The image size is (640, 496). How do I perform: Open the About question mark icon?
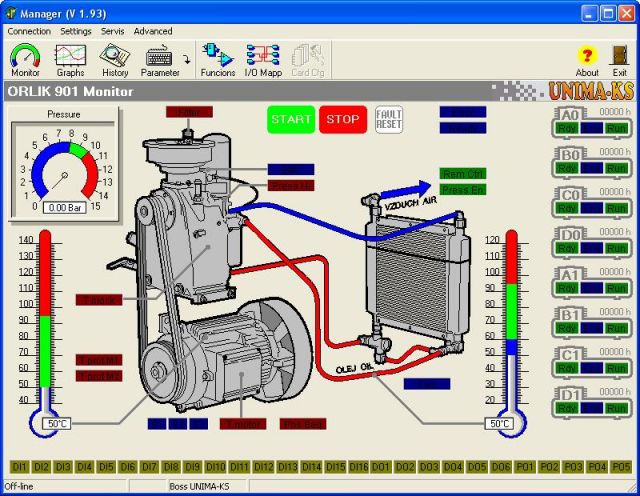587,60
